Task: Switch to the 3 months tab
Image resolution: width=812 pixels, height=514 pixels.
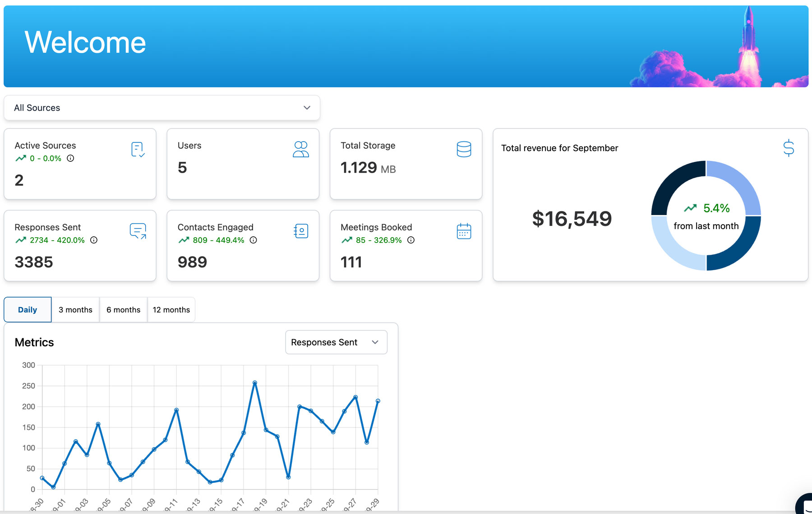Action: point(75,310)
